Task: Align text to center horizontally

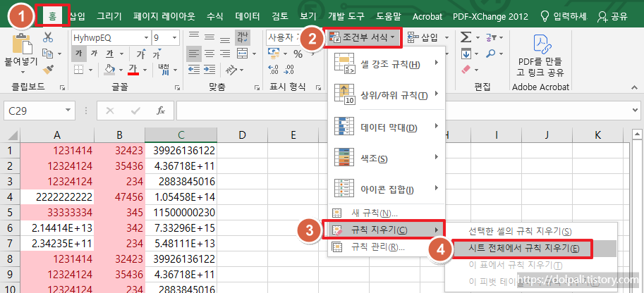Action: (209, 54)
